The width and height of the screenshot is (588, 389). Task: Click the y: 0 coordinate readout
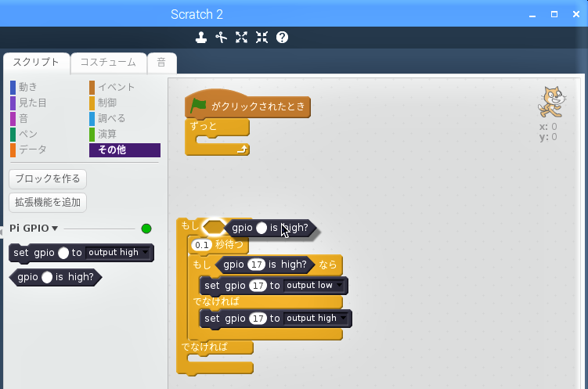(548, 137)
